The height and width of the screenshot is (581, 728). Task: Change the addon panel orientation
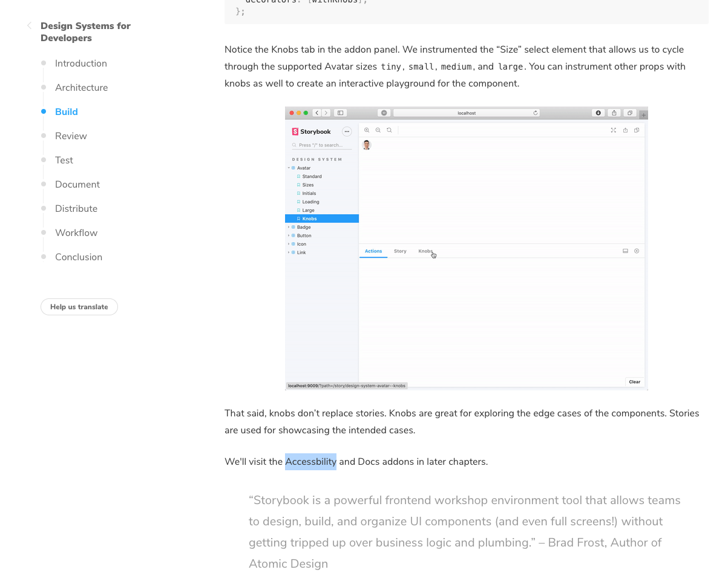click(625, 251)
